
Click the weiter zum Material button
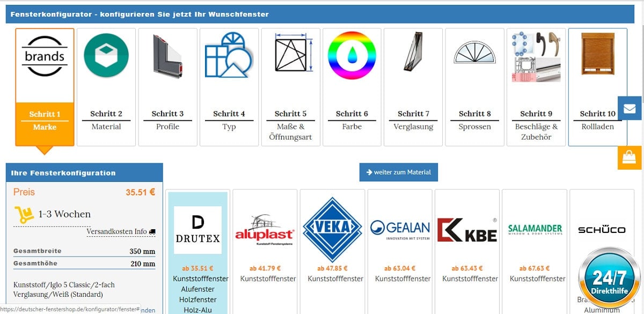point(399,172)
